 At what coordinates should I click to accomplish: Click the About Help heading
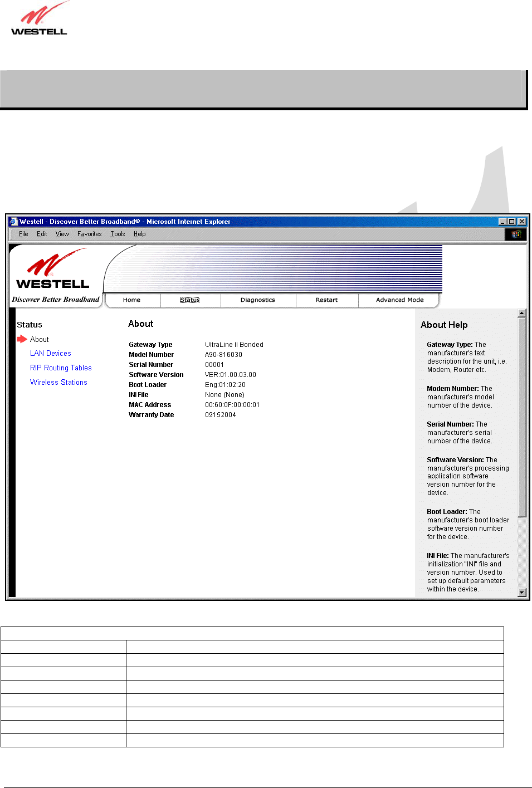tap(444, 325)
